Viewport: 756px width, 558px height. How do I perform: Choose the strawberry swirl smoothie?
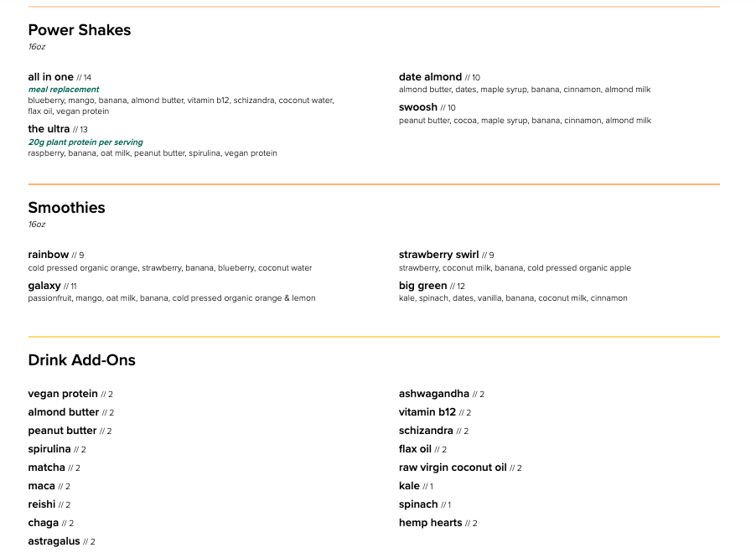click(438, 255)
